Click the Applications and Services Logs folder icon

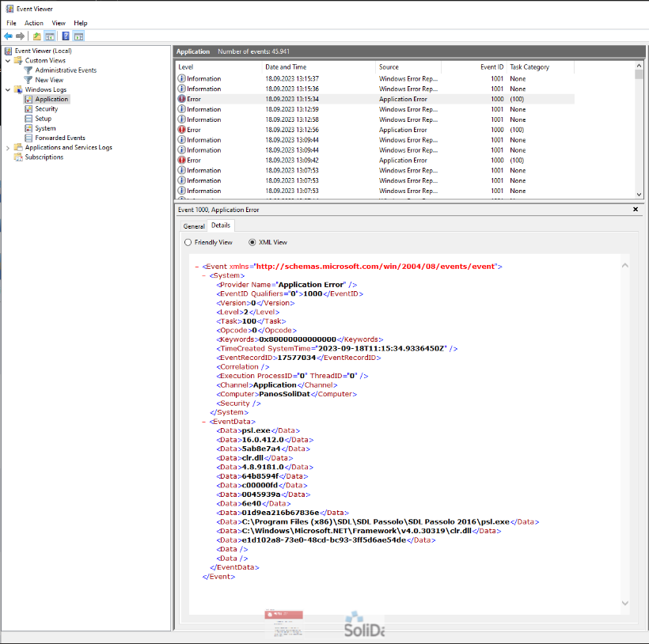[18, 147]
